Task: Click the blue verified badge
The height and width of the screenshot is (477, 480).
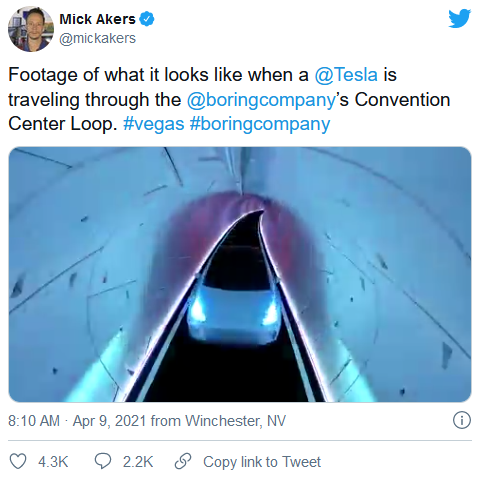Action: pyautogui.click(x=147, y=19)
